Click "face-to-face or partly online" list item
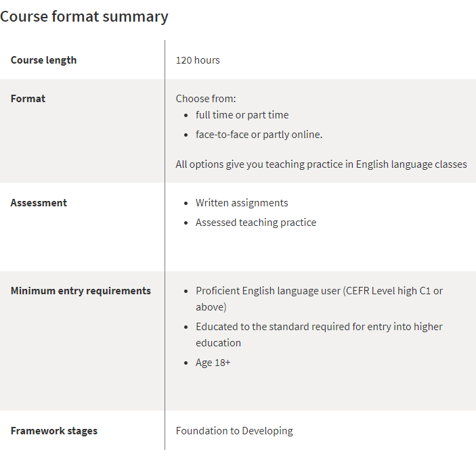Screen dimensions: 476x458 [x=259, y=135]
